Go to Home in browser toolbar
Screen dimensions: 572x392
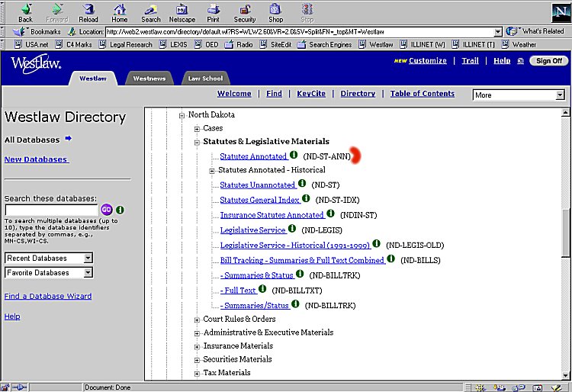click(x=120, y=12)
